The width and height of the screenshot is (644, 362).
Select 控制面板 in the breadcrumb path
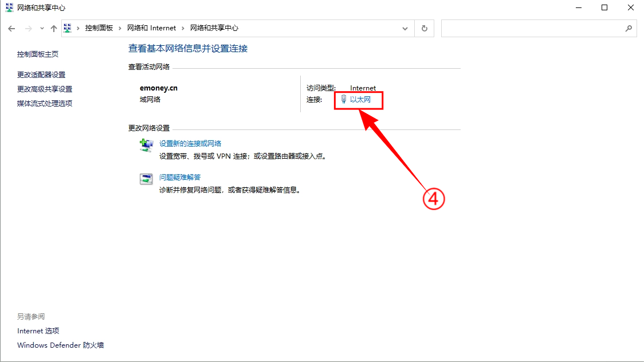point(99,28)
